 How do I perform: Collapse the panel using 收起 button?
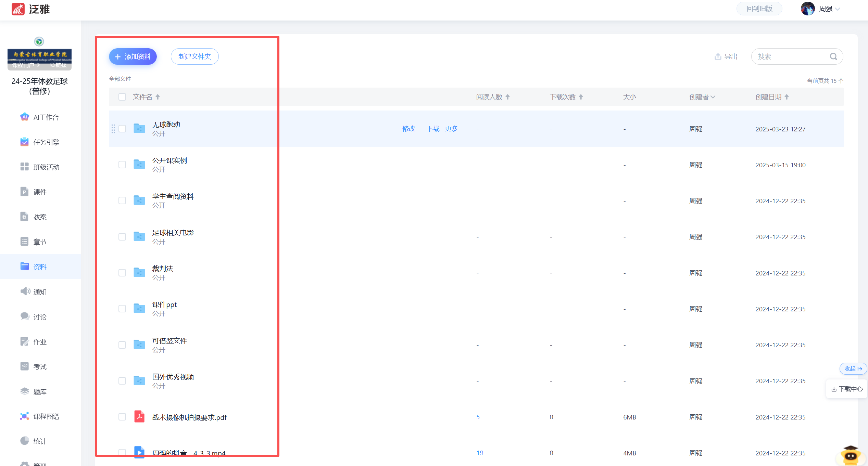point(853,368)
